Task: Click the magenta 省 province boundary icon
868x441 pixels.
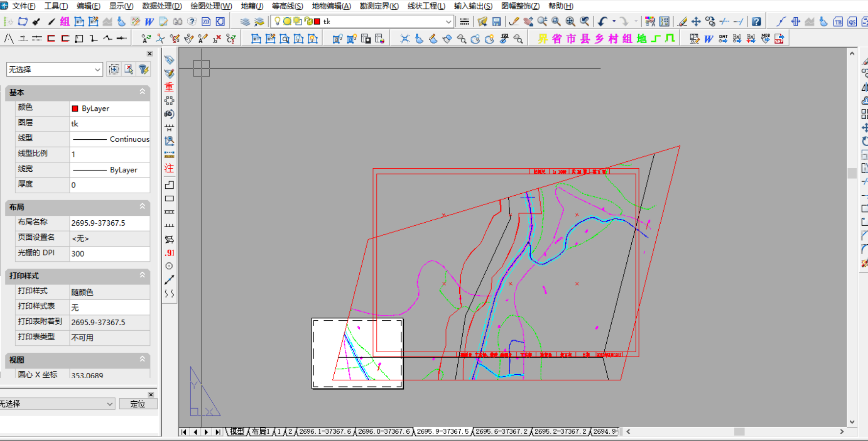Action: pyautogui.click(x=557, y=39)
